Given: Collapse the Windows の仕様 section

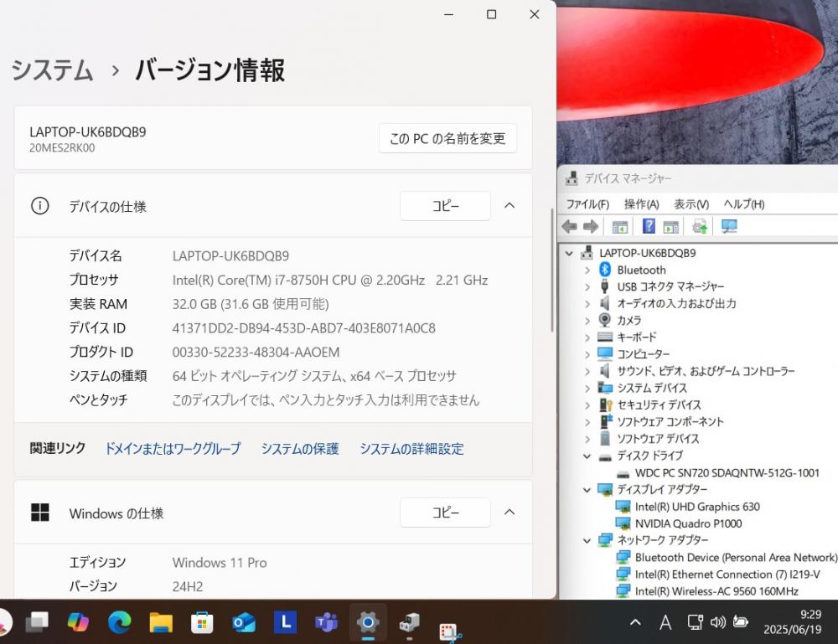Looking at the screenshot, I should point(510,513).
